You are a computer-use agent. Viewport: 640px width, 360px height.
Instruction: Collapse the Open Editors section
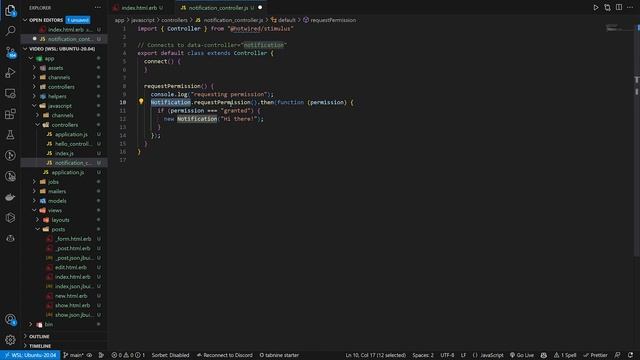[25, 20]
